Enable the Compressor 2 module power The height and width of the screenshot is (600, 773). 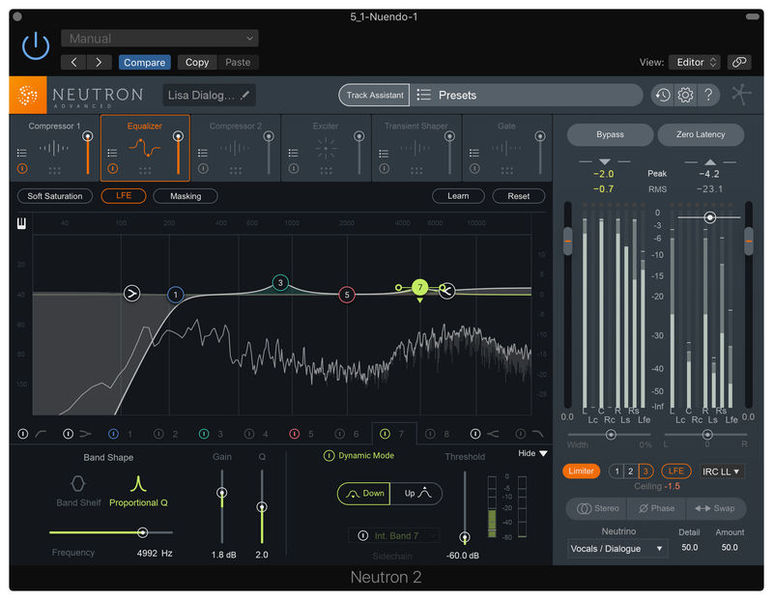pyautogui.click(x=203, y=169)
